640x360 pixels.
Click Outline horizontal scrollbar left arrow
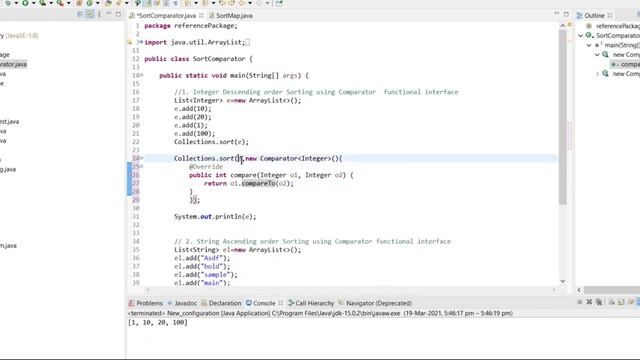click(579, 290)
